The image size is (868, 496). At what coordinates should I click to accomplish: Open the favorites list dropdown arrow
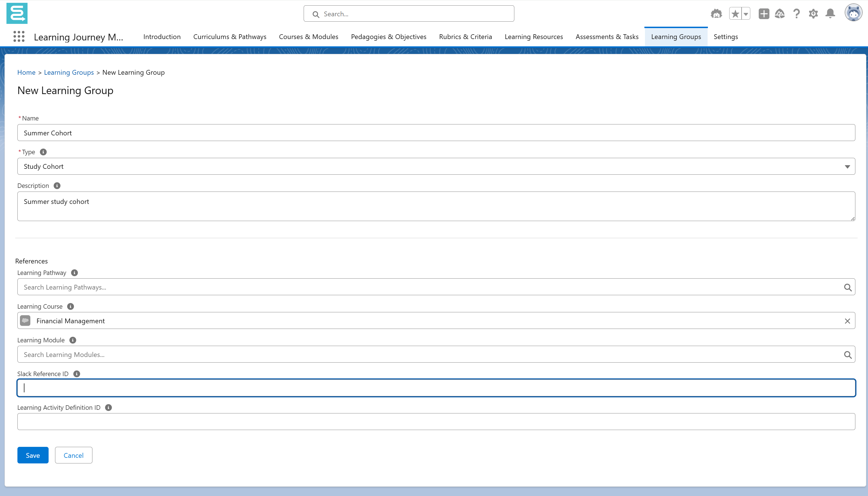(x=746, y=14)
